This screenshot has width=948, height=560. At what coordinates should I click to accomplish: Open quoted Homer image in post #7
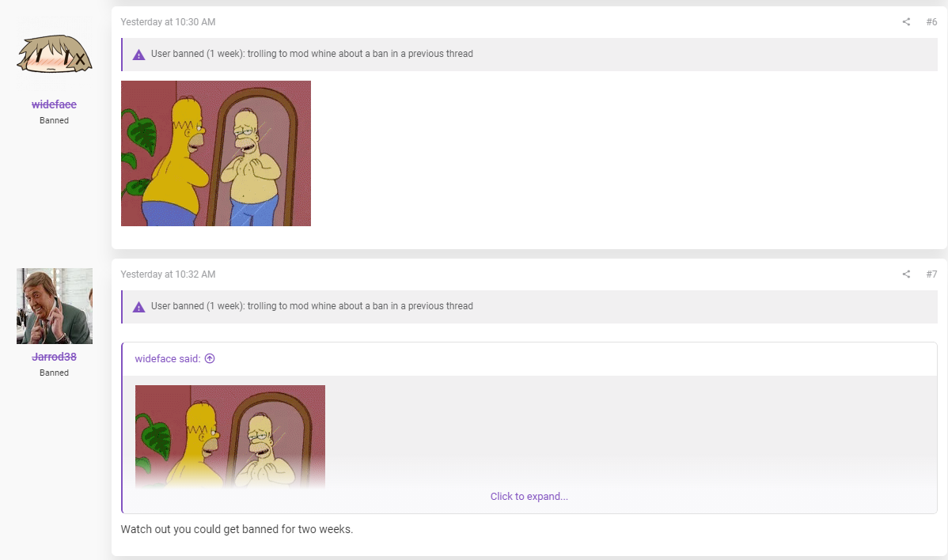coord(229,436)
